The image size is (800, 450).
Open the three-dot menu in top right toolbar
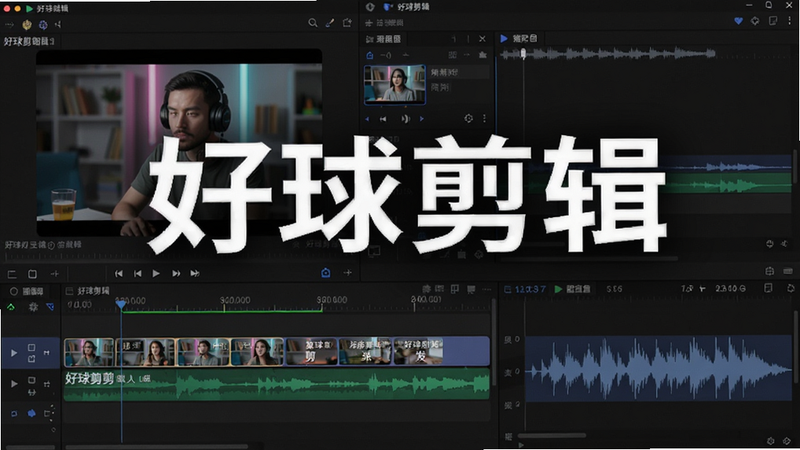(x=790, y=21)
